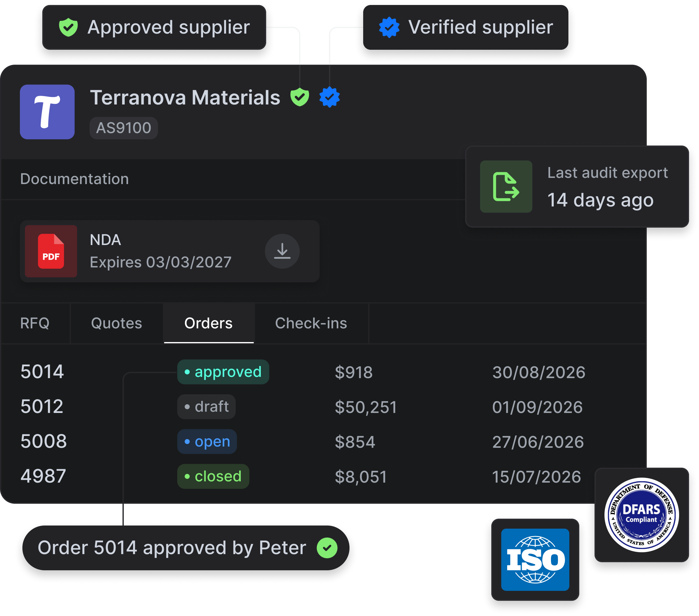
Task: Click the ISO certification logo
Action: pos(535,560)
